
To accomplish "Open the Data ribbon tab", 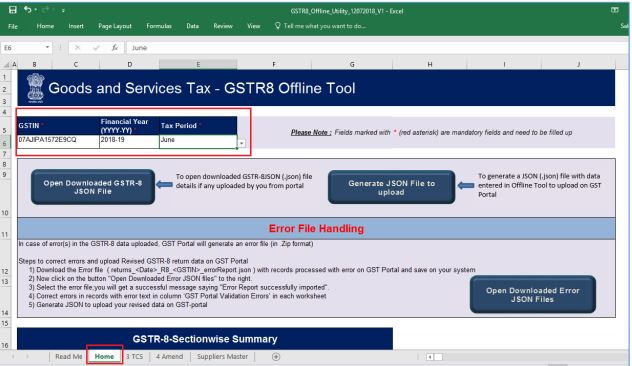I will [193, 26].
